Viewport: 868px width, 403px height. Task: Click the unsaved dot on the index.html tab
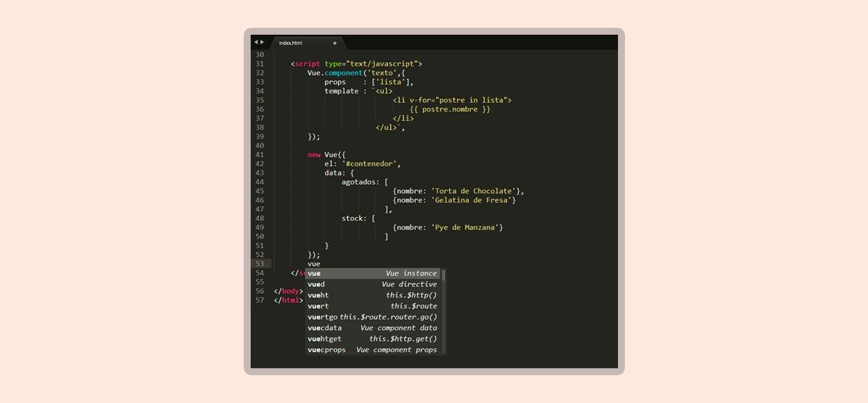335,43
